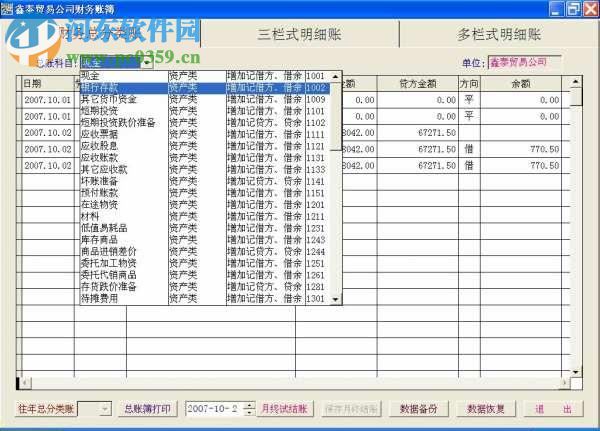
Task: Click the 单位 field showing 鑫泰贸易公司
Action: tap(525, 62)
